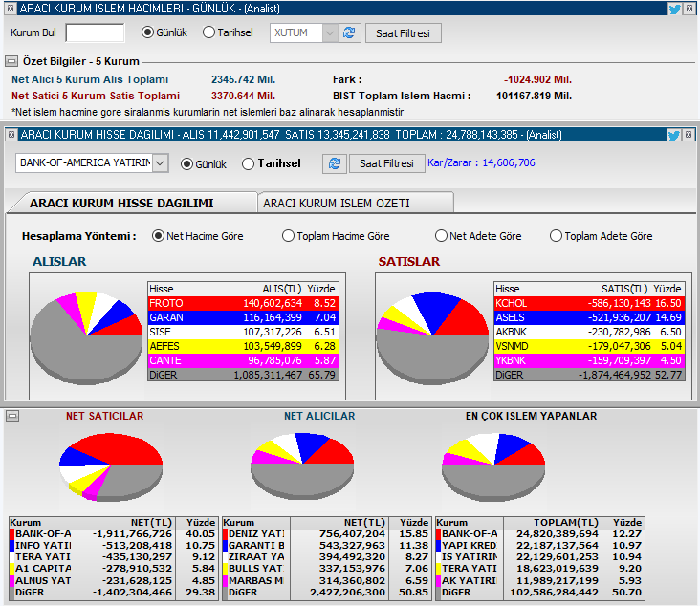This screenshot has width=700, height=606.
Task: Click the ALISLAR pie chart
Action: tap(87, 337)
